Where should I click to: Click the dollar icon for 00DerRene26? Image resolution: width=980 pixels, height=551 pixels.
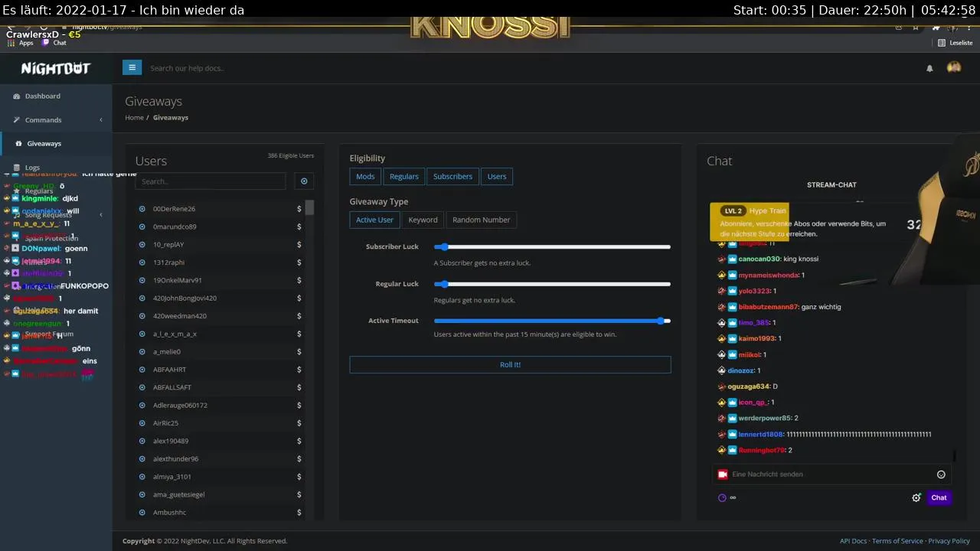tap(299, 209)
